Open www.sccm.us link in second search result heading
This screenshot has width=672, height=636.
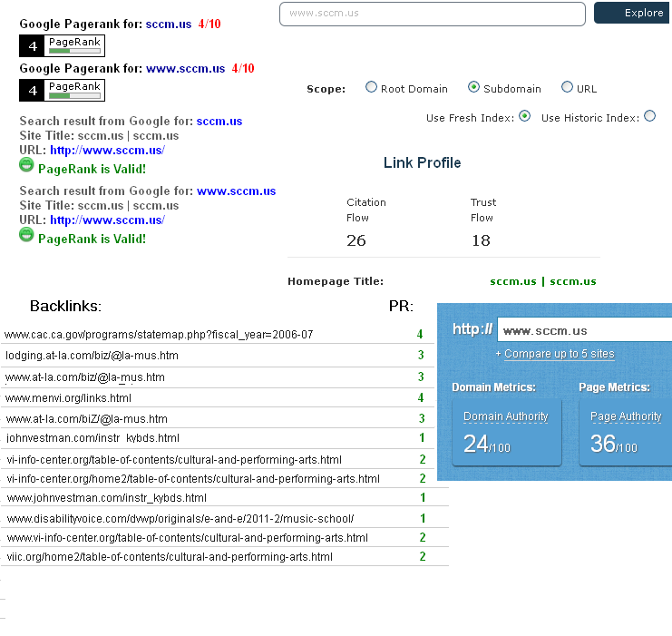pyautogui.click(x=236, y=191)
